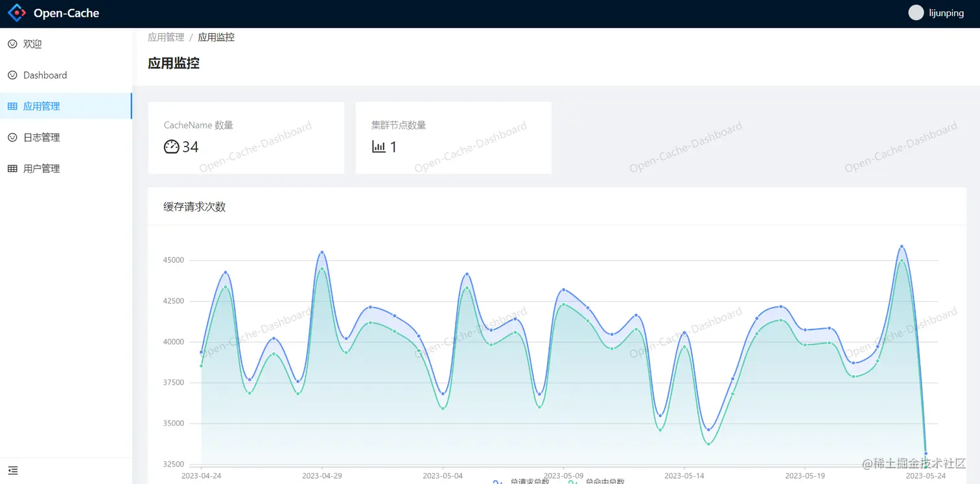
Task: Click the CacheName 数量 label
Action: tap(198, 125)
